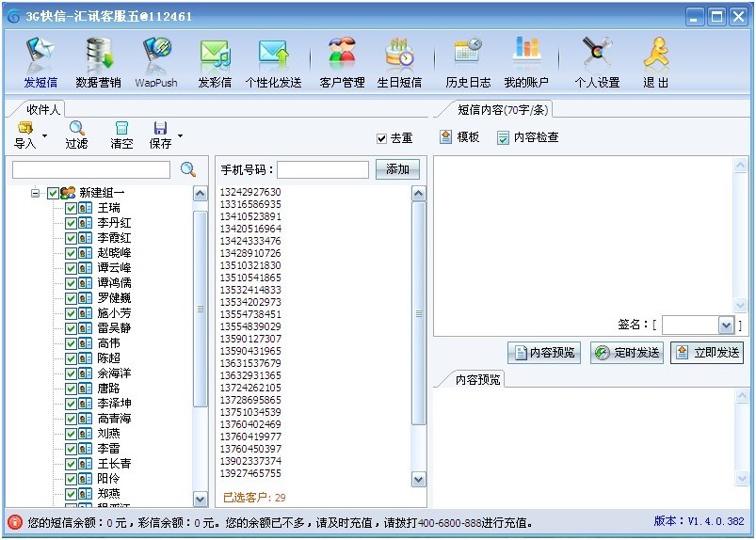
Task: Toggle the 去重 deduplicate checkbox
Action: pyautogui.click(x=381, y=138)
